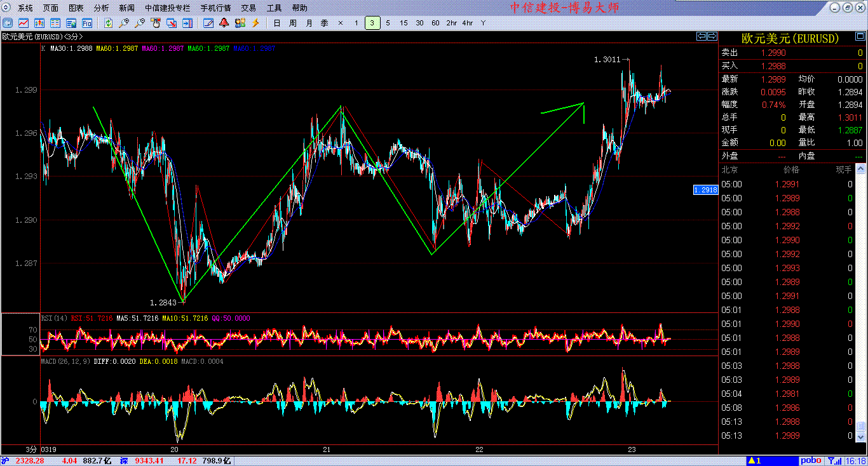Open the red alarm bell alert icon

[224, 23]
